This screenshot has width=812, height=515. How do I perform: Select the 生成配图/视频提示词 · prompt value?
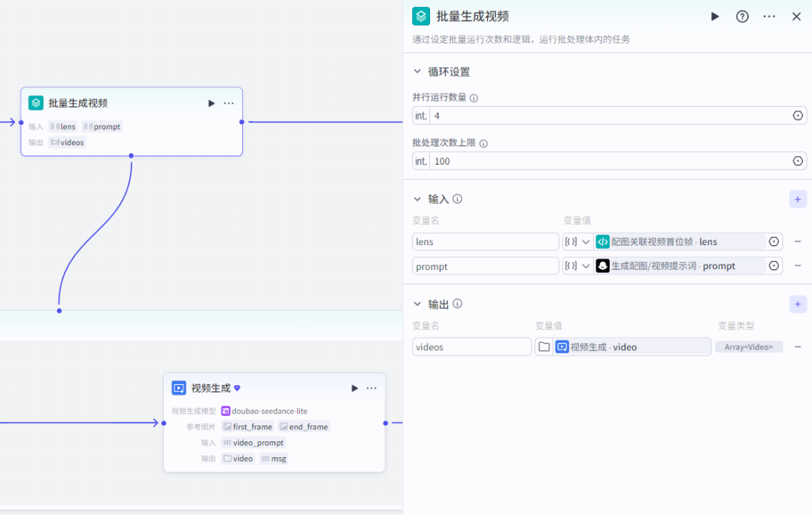[x=680, y=266]
